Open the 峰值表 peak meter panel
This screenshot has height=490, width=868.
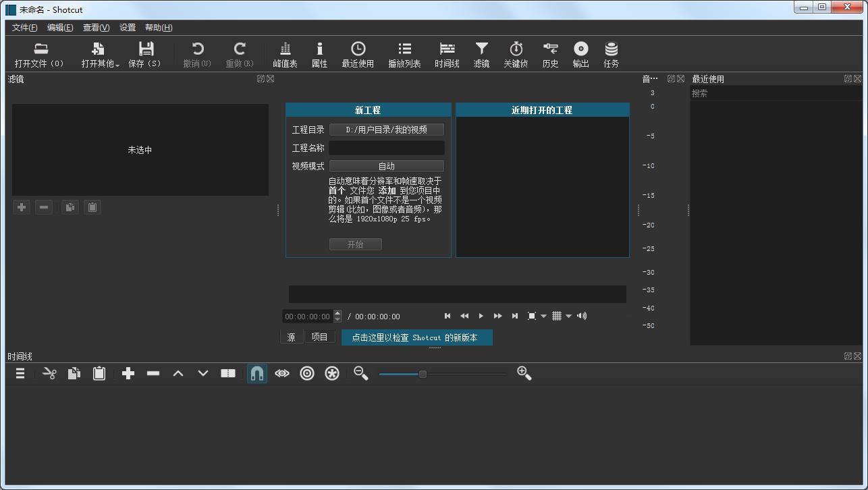pos(285,54)
